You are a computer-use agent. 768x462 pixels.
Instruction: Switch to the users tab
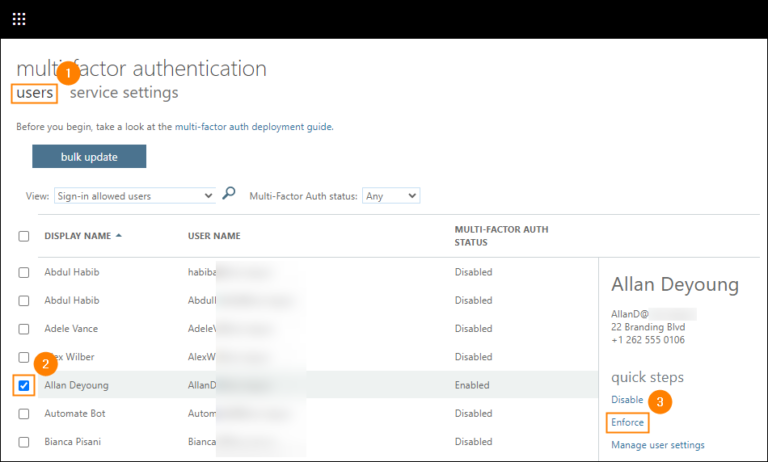(x=35, y=93)
